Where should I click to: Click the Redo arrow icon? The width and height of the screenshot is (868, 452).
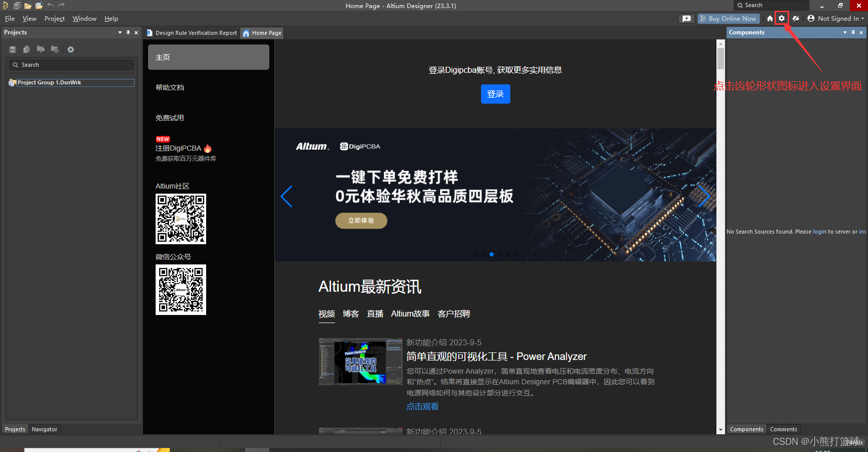pyautogui.click(x=62, y=5)
